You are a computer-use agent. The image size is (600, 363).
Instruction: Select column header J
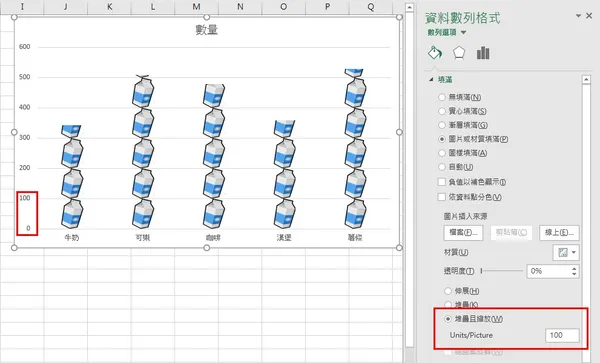[x=66, y=7]
